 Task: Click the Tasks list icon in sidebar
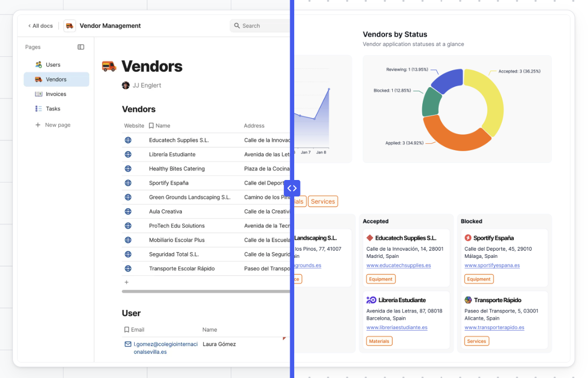tap(38, 109)
